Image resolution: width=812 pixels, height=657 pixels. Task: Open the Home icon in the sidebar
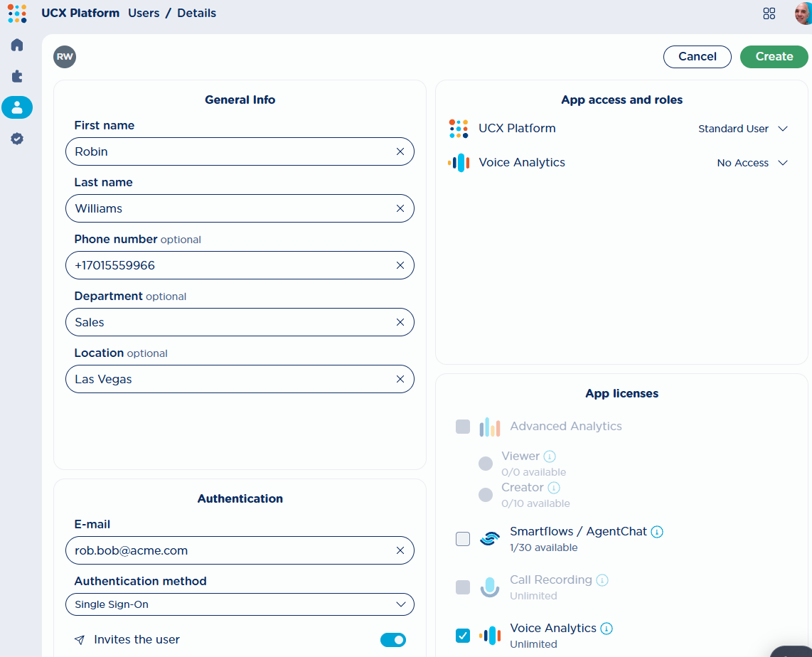(x=17, y=45)
